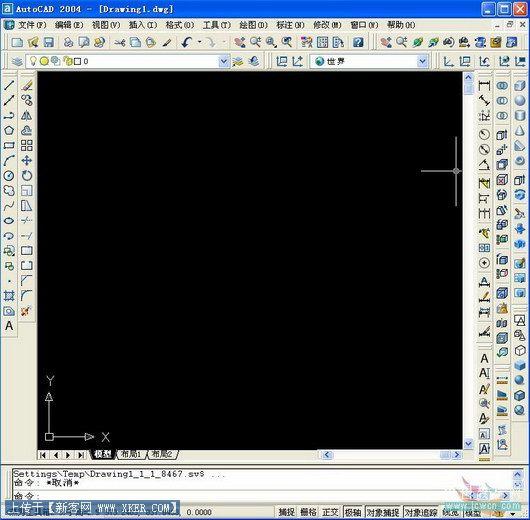Open the Help question mark icon
530x520 pixels.
pos(358,42)
